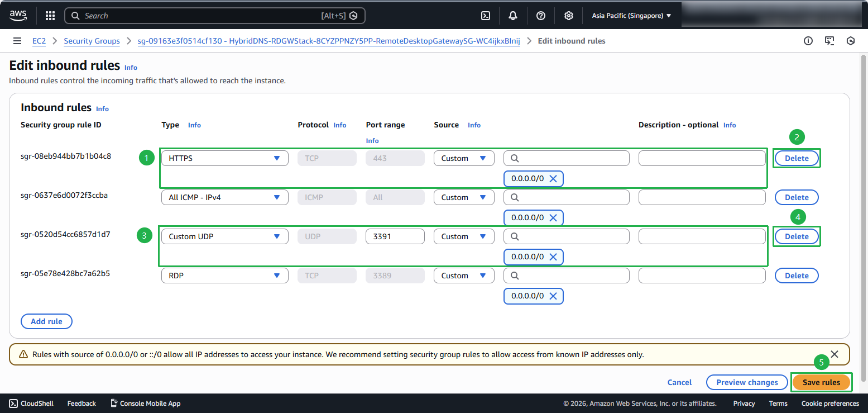Dismiss the 0.0.0.0/0 warning banner
This screenshot has height=413, width=868.
[x=834, y=354]
